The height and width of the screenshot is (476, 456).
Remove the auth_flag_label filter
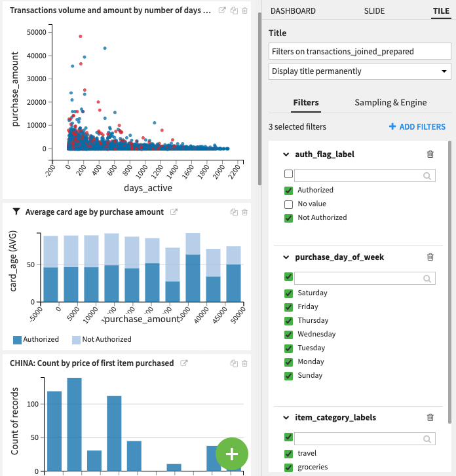pyautogui.click(x=430, y=155)
